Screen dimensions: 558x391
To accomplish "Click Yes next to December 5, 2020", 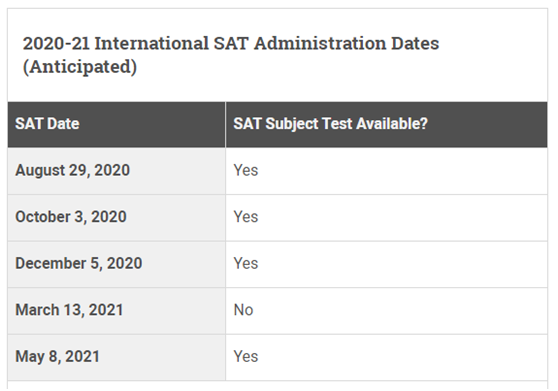I will [246, 264].
